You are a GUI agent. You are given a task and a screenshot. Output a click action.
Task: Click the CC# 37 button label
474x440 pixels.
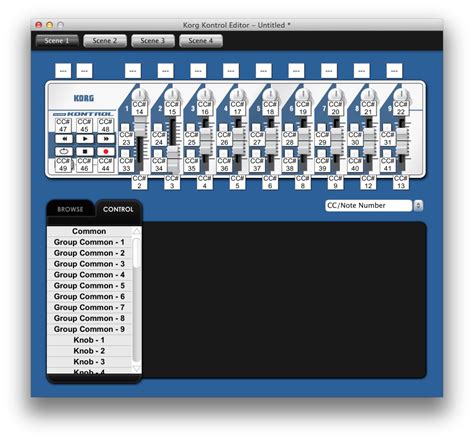257,165
